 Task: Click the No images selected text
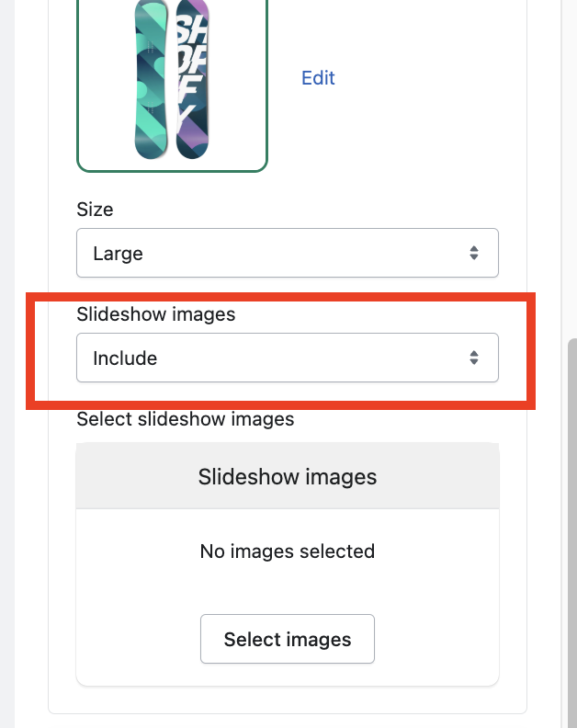coord(288,552)
